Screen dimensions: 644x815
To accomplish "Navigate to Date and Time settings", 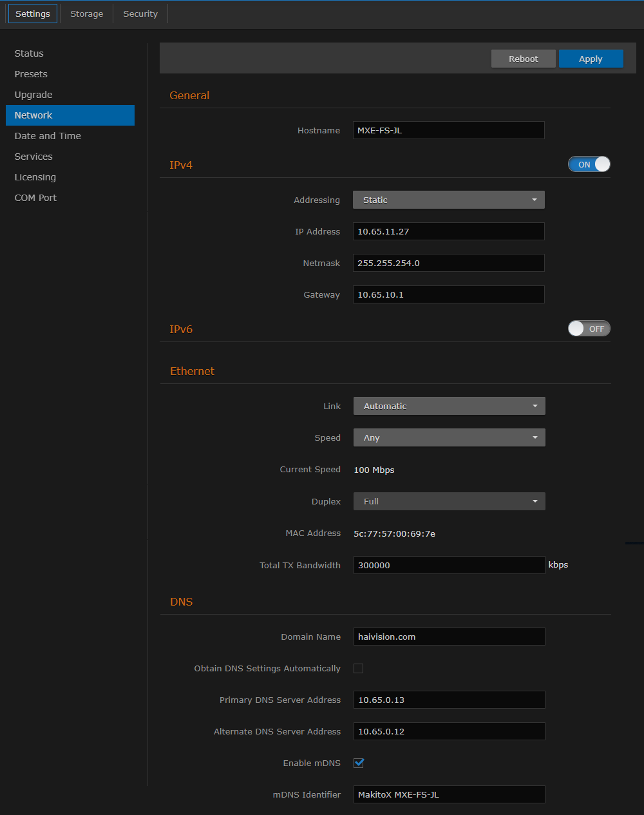I will coord(48,136).
